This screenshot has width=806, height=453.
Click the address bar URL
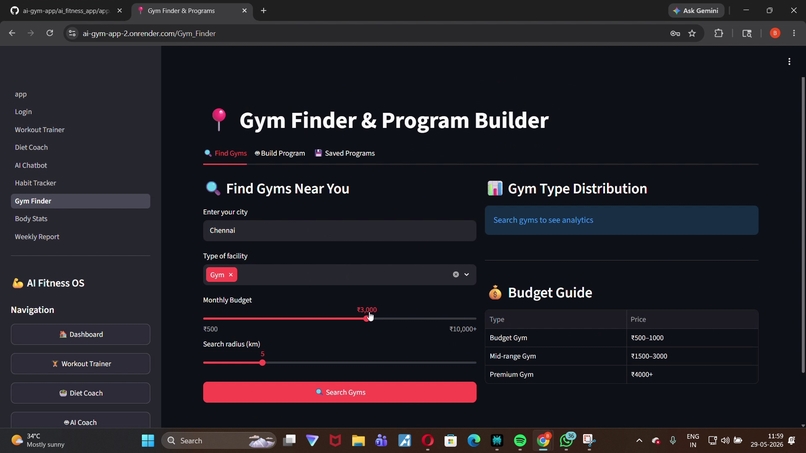tap(149, 33)
